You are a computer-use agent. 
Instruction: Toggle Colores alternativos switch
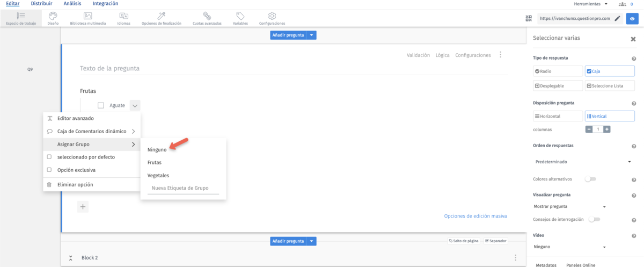point(590,179)
